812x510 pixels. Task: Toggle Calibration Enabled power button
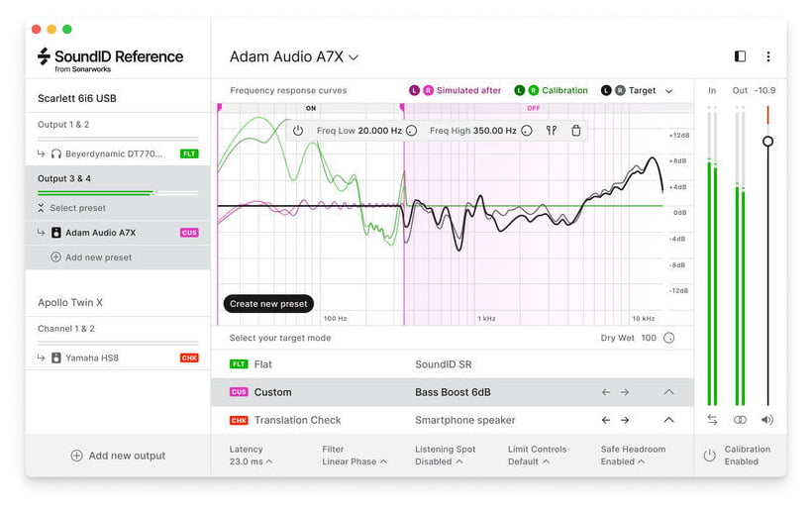tap(709, 456)
